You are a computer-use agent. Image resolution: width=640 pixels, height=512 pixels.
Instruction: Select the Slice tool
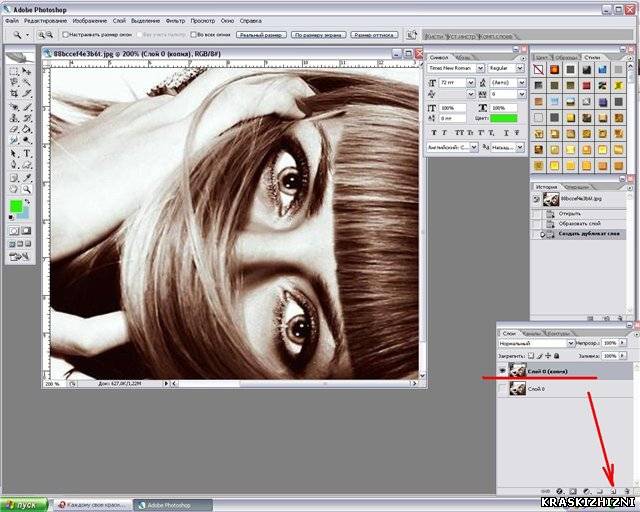[x=27, y=93]
